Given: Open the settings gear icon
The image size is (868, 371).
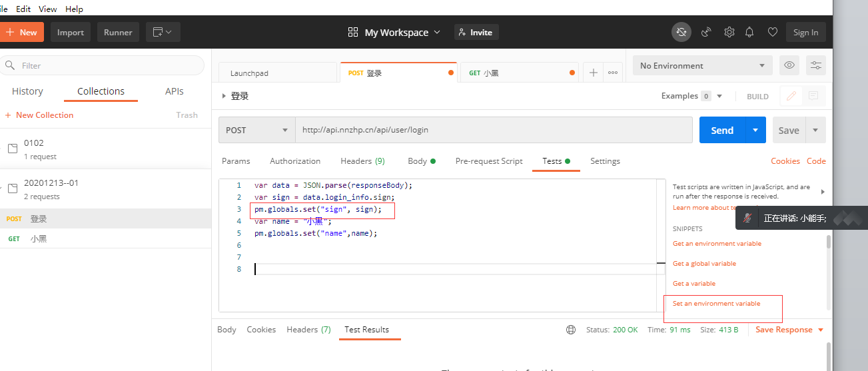Looking at the screenshot, I should [x=729, y=32].
